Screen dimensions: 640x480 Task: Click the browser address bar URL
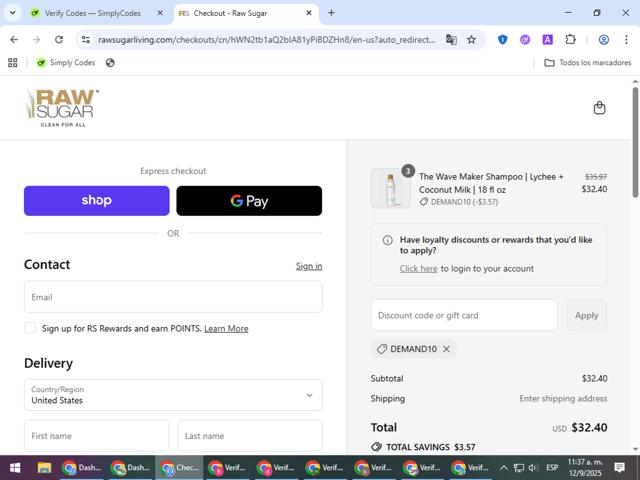(267, 40)
